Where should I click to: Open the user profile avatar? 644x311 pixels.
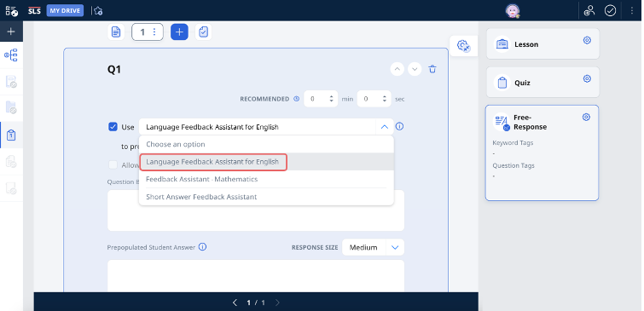[x=513, y=11]
